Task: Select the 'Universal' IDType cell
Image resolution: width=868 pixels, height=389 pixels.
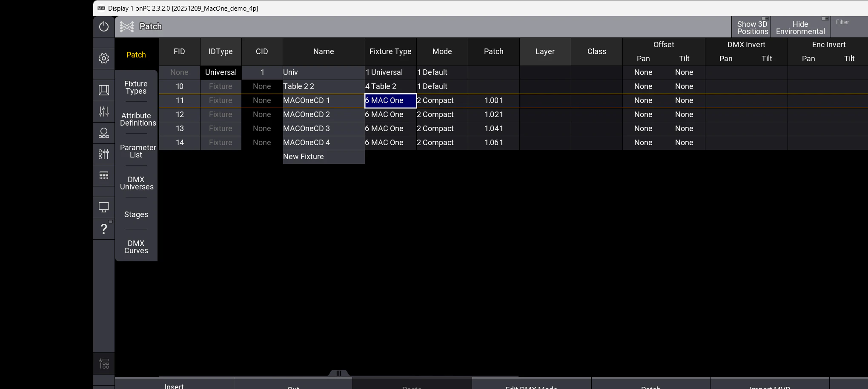Action: click(221, 72)
